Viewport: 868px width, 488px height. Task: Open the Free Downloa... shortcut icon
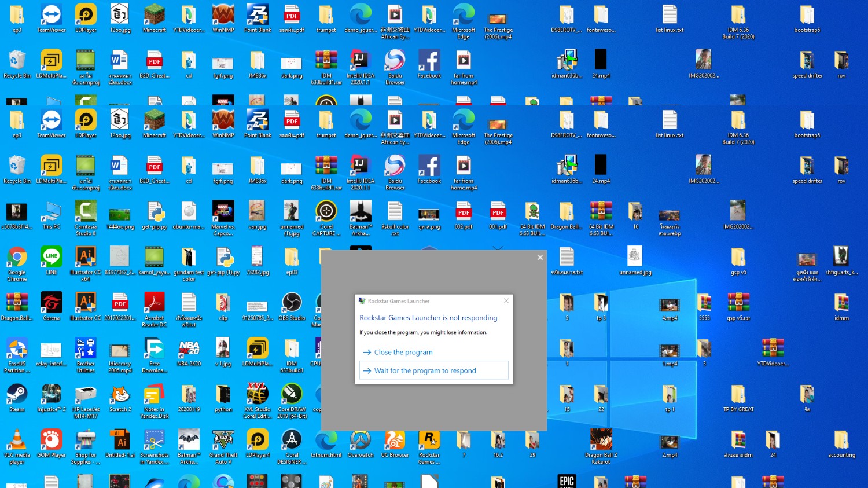155,356
